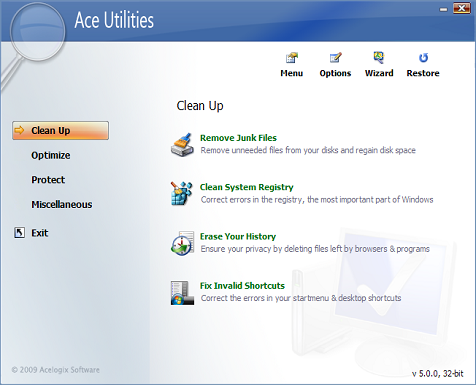Switch to the Optimize section
Viewport: 476px width, 385px height.
51,155
